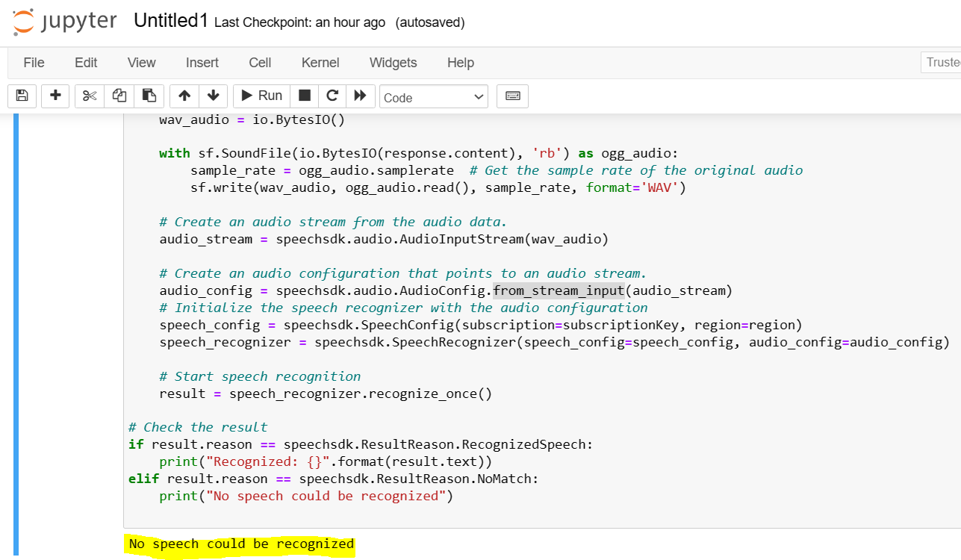Paste cells below

click(149, 96)
